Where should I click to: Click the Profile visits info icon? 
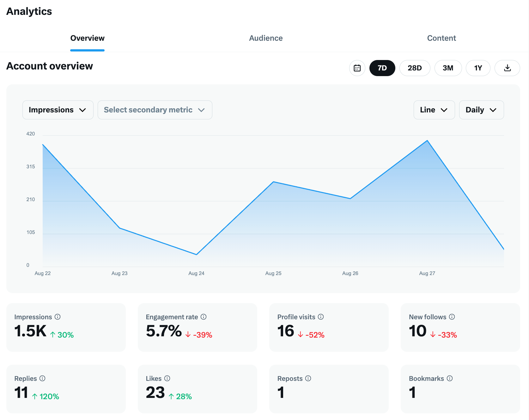321,317
